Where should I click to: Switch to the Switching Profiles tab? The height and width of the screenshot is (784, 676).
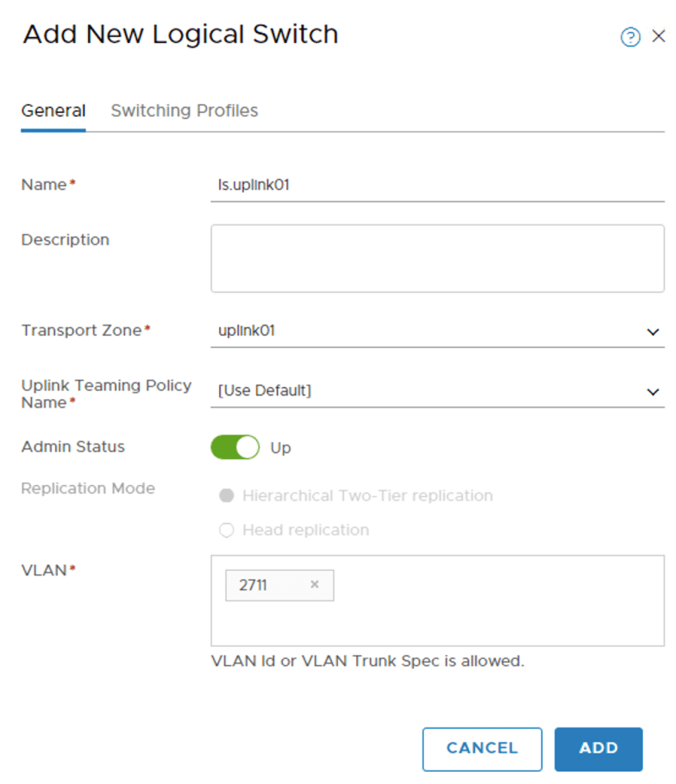coord(184,110)
